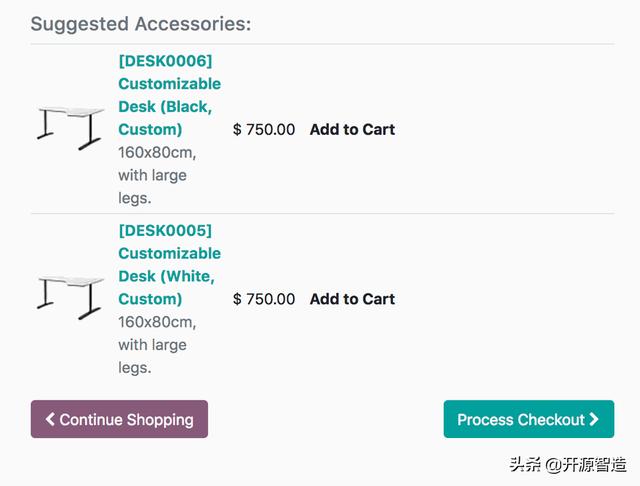Screen dimensions: 640x486
Task: Add the black DESK0006 desk to cart
Action: click(352, 129)
